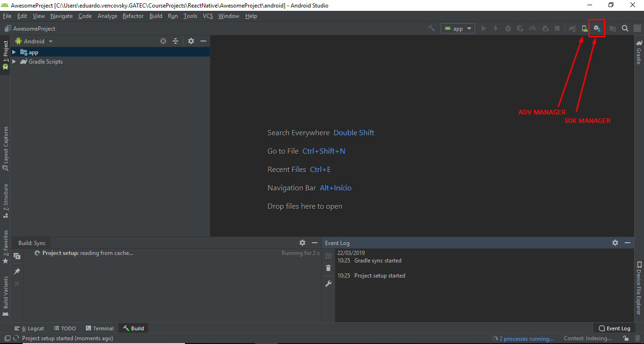
Task: Open the Profiler gauge icon
Action: (x=533, y=28)
